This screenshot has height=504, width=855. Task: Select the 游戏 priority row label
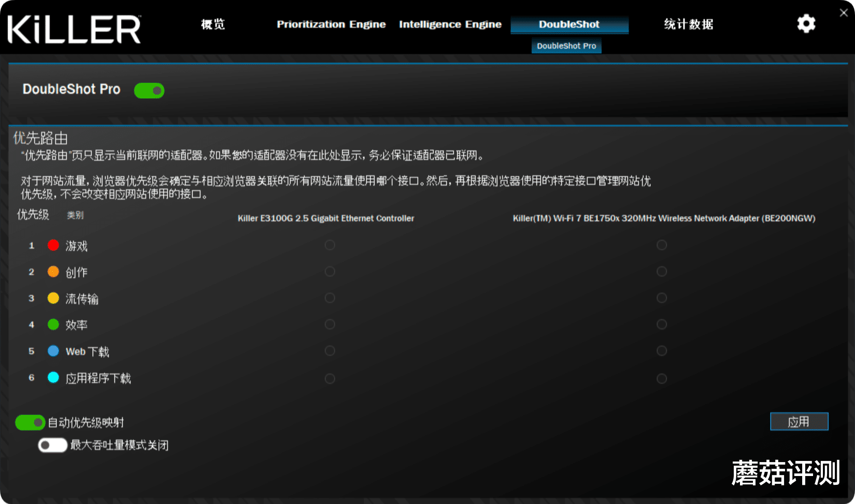[77, 246]
